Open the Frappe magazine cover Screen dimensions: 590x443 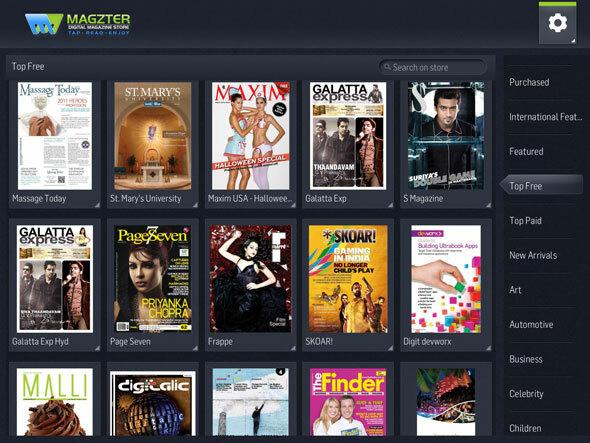click(251, 279)
